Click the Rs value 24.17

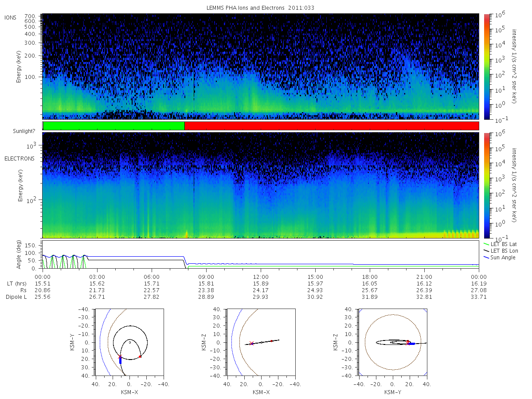261,290
